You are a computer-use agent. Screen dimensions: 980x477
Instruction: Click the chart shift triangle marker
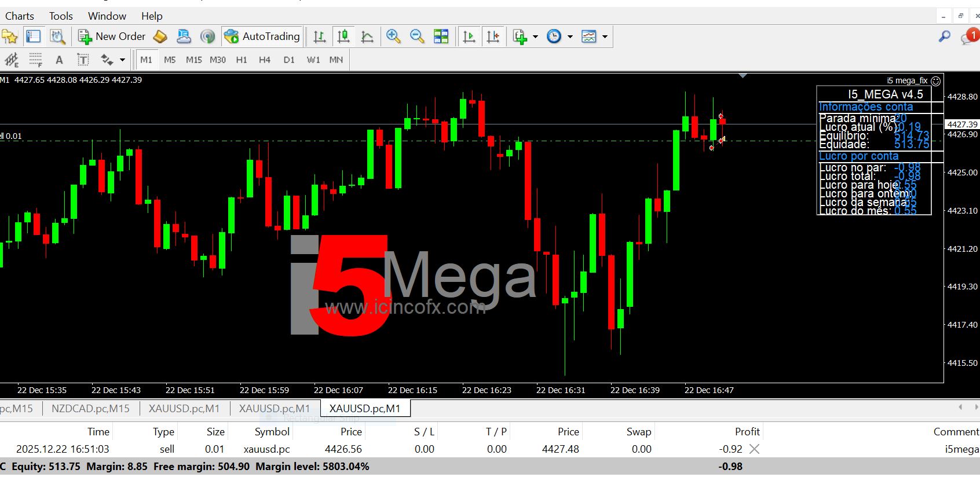(743, 75)
